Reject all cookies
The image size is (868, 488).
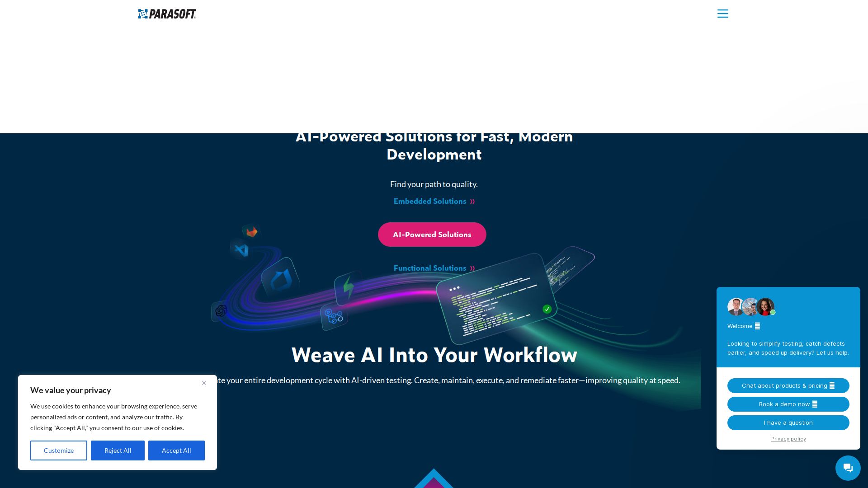pyautogui.click(x=118, y=450)
